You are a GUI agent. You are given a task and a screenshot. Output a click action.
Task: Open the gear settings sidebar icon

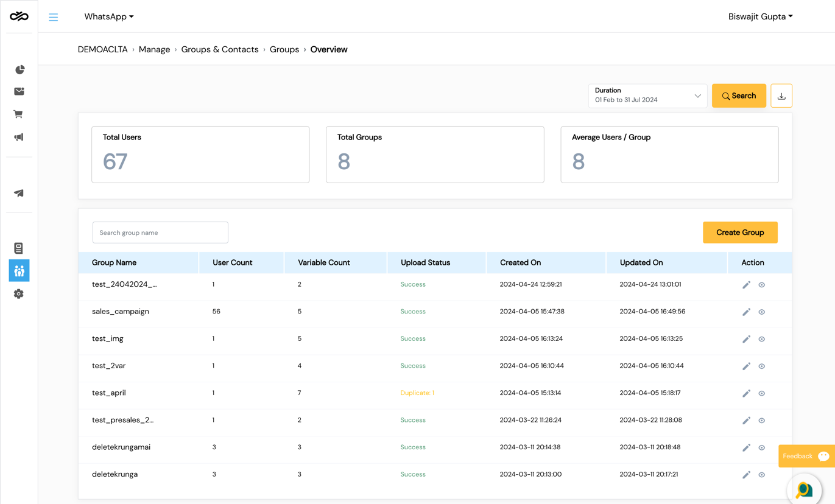pyautogui.click(x=19, y=293)
